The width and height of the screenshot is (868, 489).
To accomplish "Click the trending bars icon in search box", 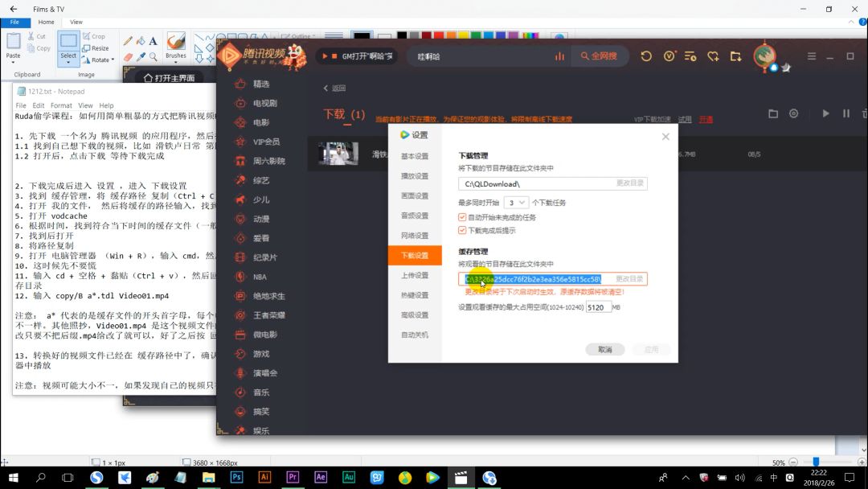I will [x=559, y=56].
